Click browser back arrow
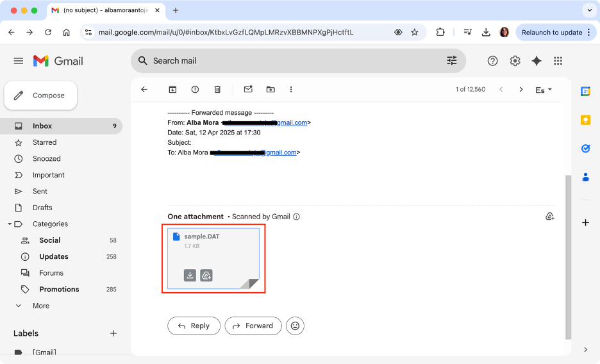Image resolution: width=600 pixels, height=364 pixels. (12, 33)
